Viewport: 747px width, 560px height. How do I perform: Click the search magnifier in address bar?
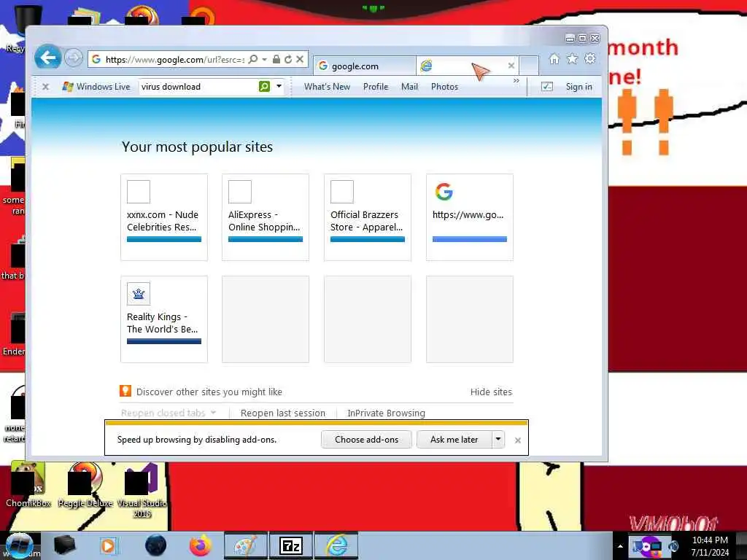[x=253, y=59]
